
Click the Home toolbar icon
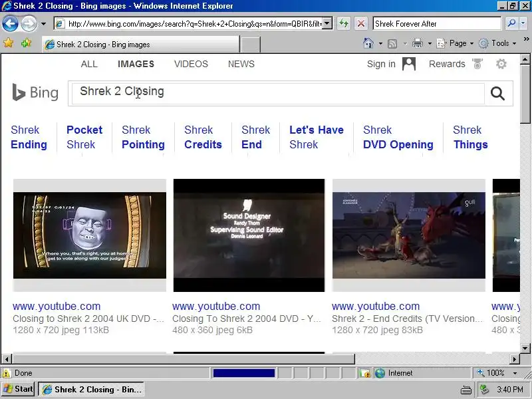(368, 43)
